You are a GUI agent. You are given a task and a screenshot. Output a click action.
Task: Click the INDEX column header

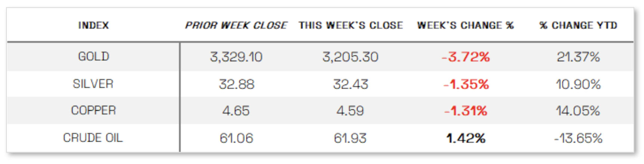93,25
